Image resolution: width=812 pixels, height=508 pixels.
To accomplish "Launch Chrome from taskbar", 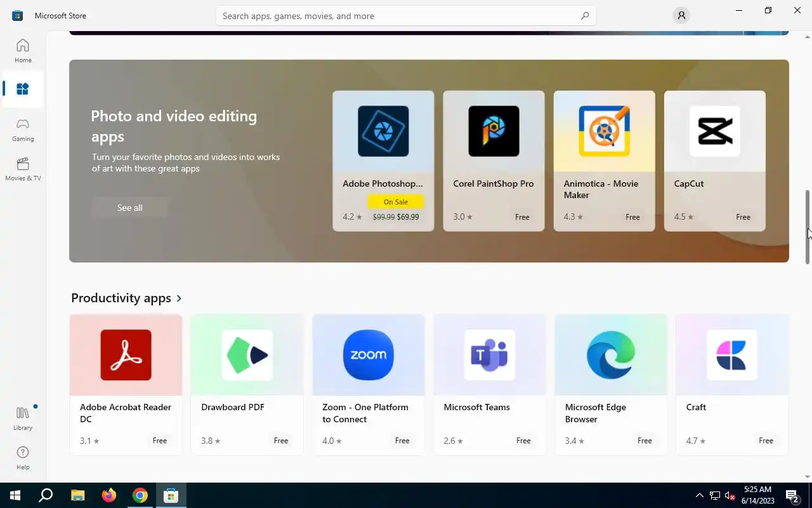I will (140, 495).
